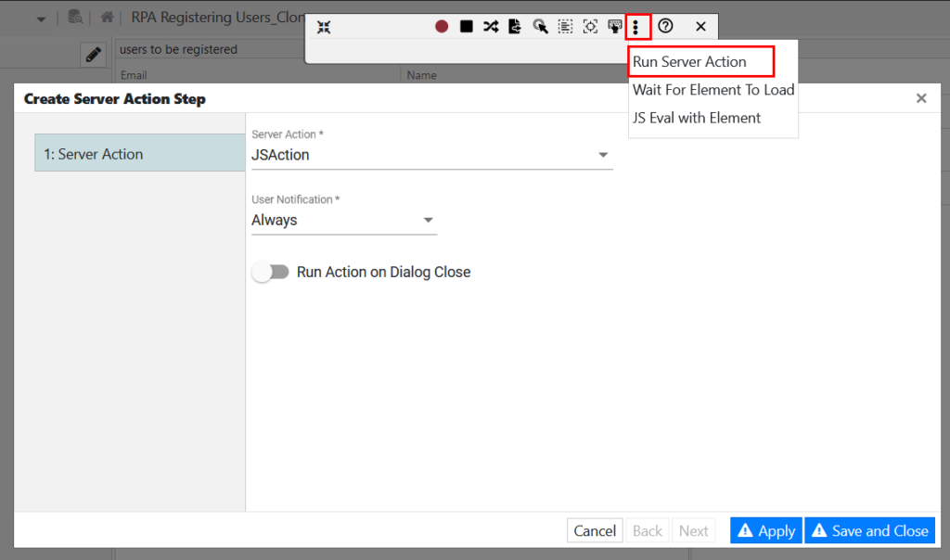The image size is (950, 560).
Task: Click the User Notification field label
Action: (x=295, y=199)
